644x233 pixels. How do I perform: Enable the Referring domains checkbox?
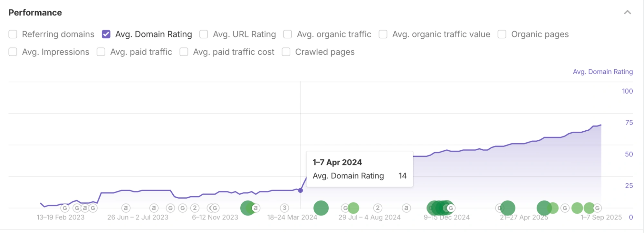[13, 34]
